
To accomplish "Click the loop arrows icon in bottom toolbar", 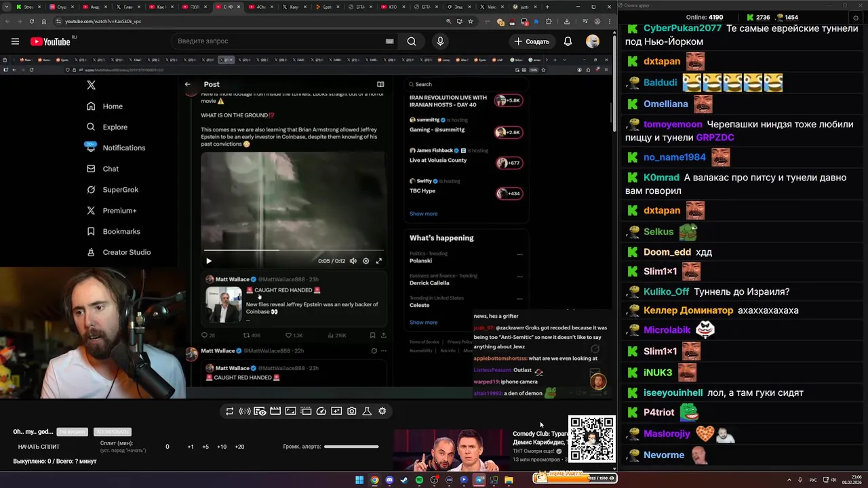I will click(x=229, y=411).
